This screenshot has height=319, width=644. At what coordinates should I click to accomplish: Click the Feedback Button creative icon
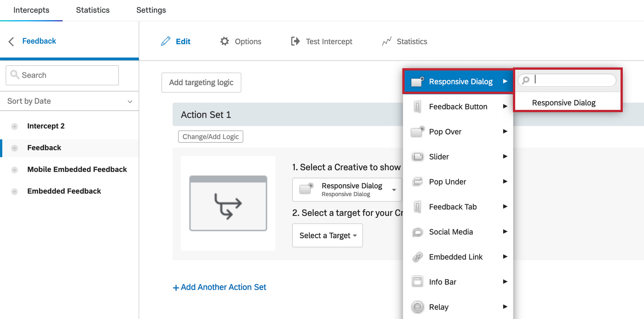pyautogui.click(x=417, y=106)
